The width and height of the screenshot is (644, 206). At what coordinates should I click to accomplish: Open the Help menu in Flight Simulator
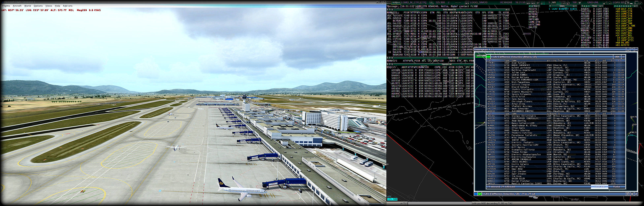pos(58,6)
